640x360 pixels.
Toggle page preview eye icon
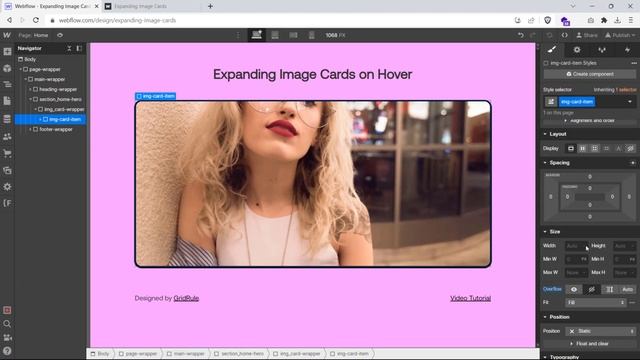coord(60,35)
